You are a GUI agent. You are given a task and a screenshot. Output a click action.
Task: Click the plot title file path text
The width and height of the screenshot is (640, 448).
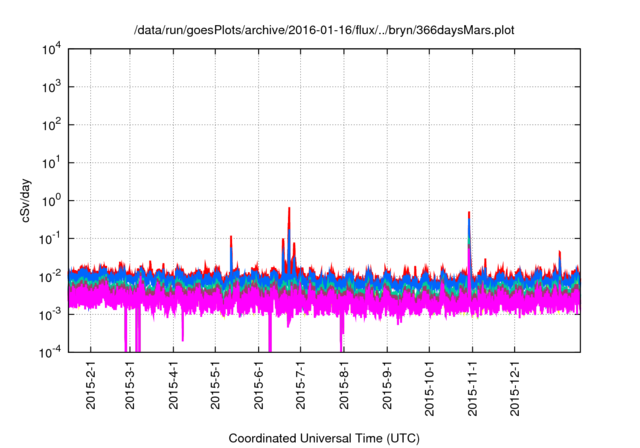[x=324, y=30]
